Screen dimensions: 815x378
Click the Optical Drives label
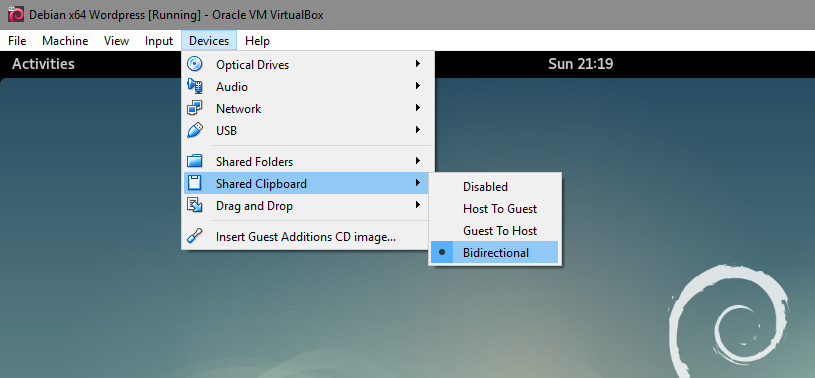(x=253, y=65)
